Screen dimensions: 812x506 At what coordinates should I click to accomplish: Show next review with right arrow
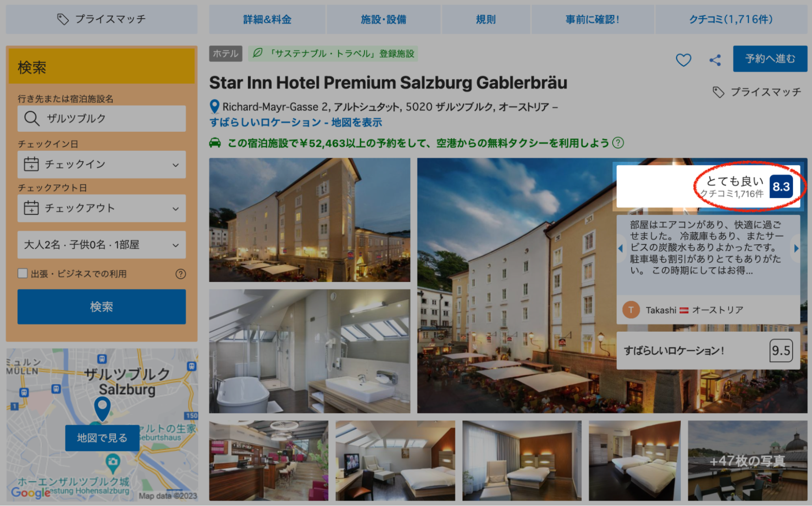pyautogui.click(x=796, y=248)
